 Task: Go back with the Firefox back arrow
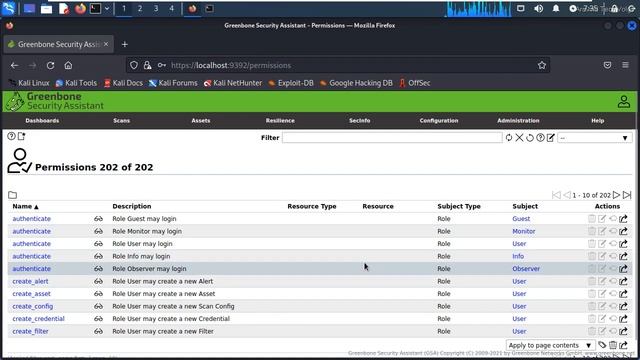15,65
